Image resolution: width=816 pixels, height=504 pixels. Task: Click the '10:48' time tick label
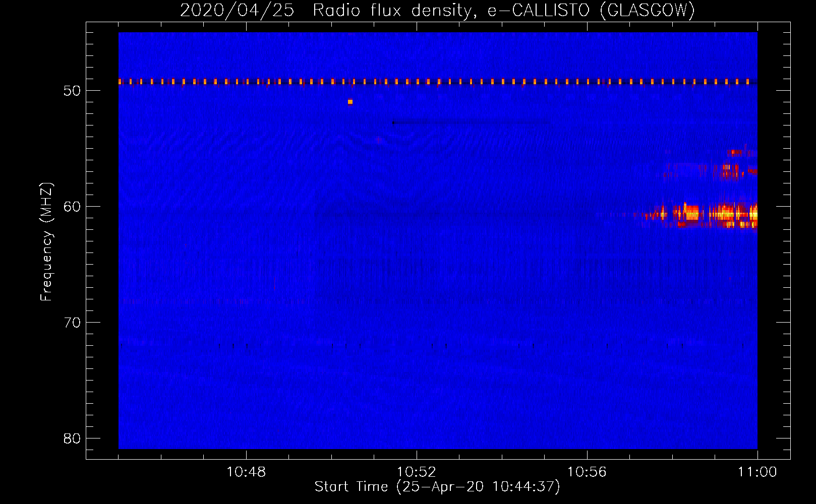[x=246, y=472]
